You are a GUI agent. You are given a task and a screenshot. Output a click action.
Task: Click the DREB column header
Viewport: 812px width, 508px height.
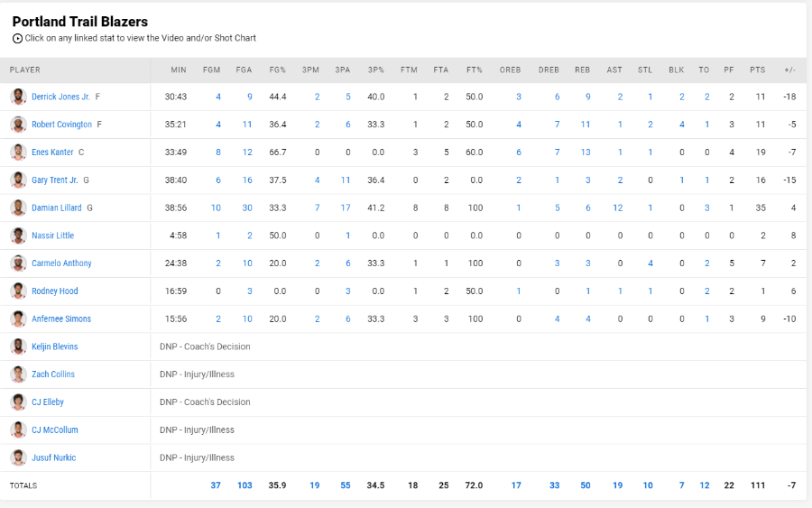coord(549,69)
